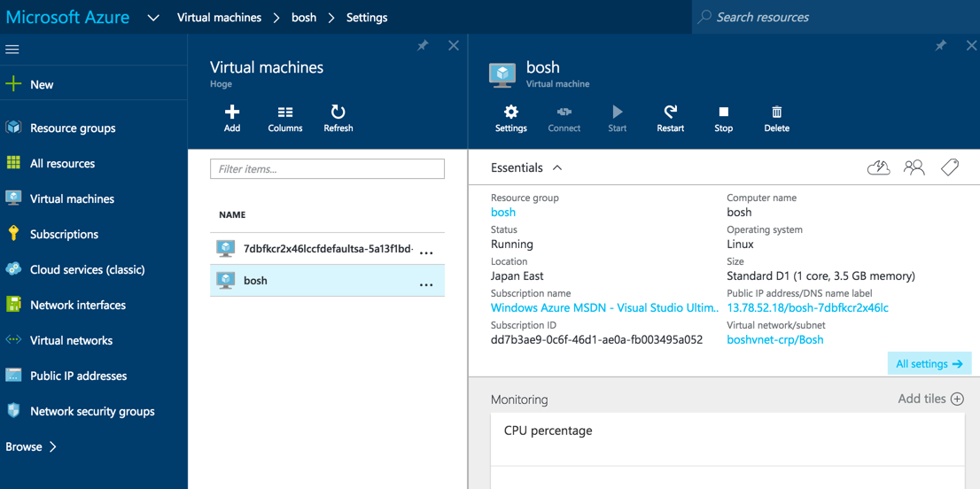Click Add tiles in Monitoring
980x489 pixels.
click(930, 399)
